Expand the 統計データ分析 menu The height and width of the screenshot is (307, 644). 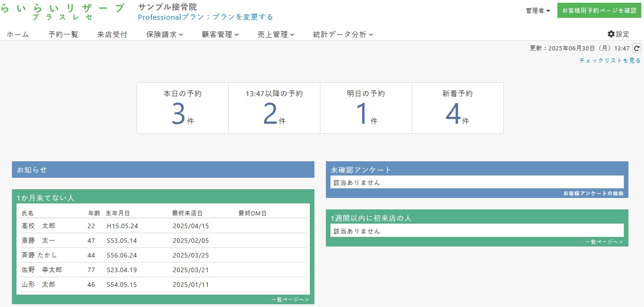(x=343, y=34)
